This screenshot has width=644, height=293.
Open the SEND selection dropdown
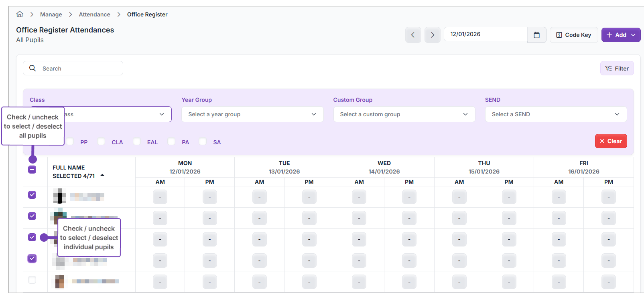click(x=555, y=114)
